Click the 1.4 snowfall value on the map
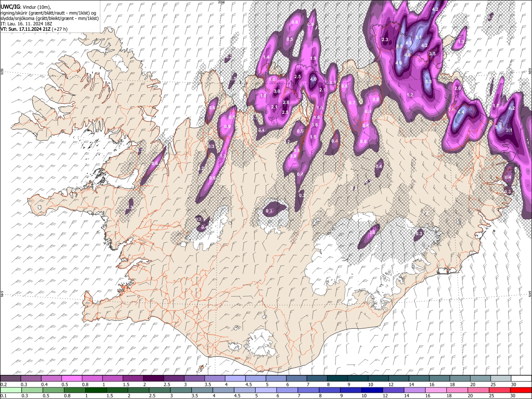The image size is (532, 399). (266, 57)
